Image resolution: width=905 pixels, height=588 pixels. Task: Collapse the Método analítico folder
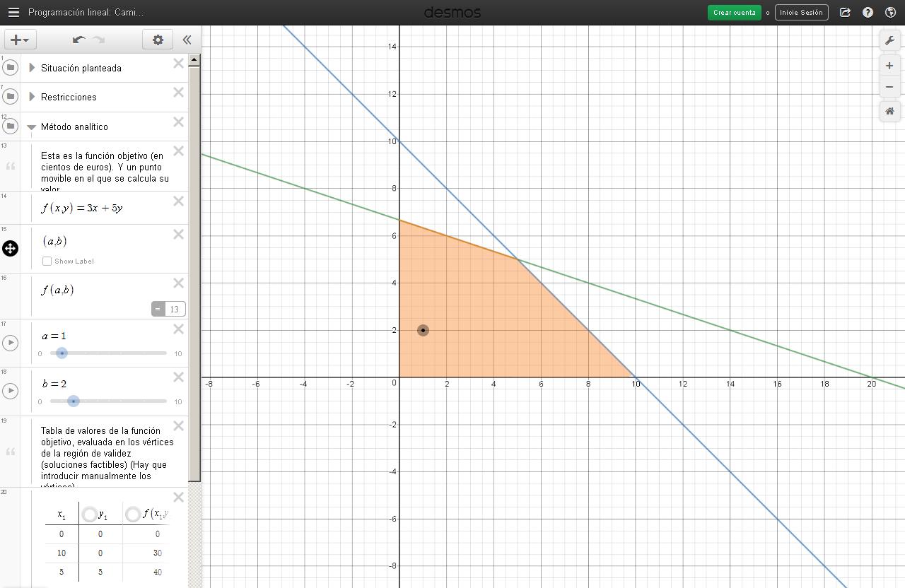click(31, 127)
